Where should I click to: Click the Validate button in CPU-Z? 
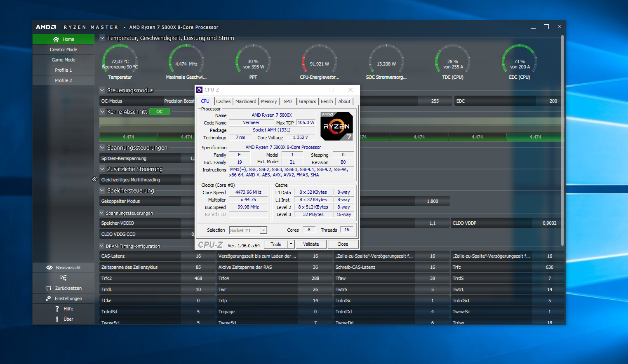click(311, 244)
